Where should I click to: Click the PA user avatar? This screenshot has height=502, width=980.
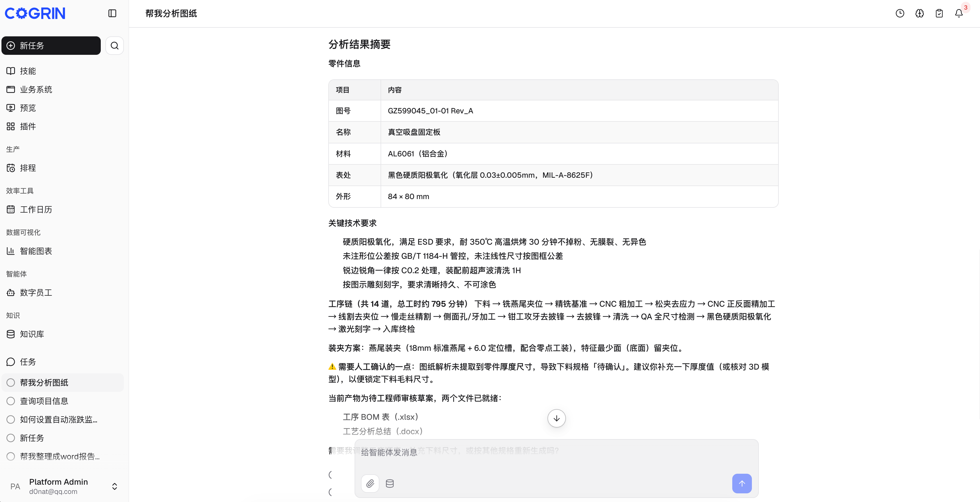tap(15, 486)
